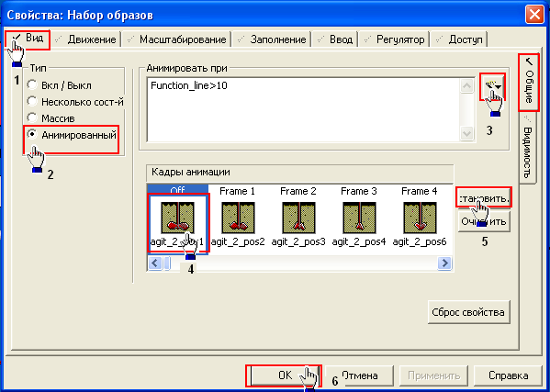Image resolution: width=550 pixels, height=392 pixels.
Task: Click the Сброс свойства button
Action: [468, 312]
